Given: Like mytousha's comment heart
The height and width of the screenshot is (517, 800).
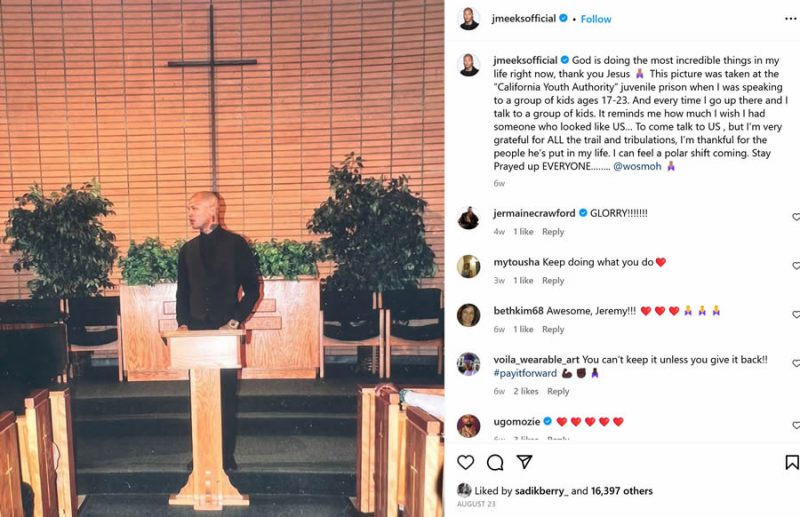Looking at the screenshot, I should (796, 266).
